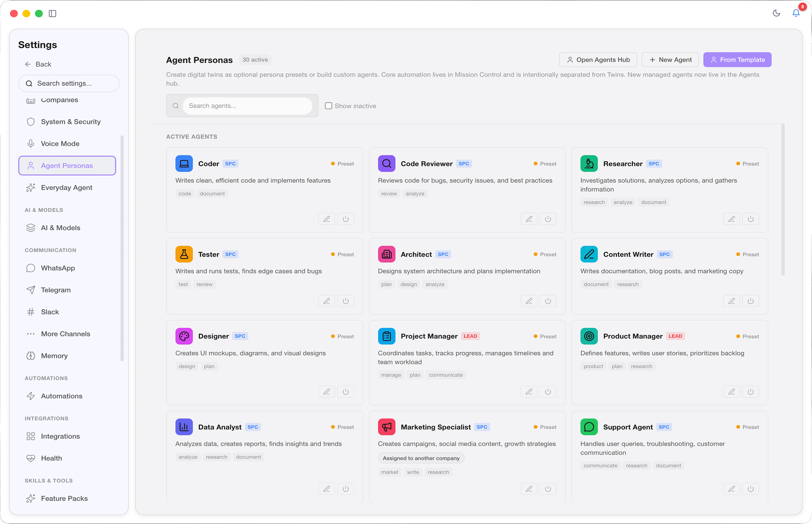Open Everyday Agent settings

[x=67, y=188]
